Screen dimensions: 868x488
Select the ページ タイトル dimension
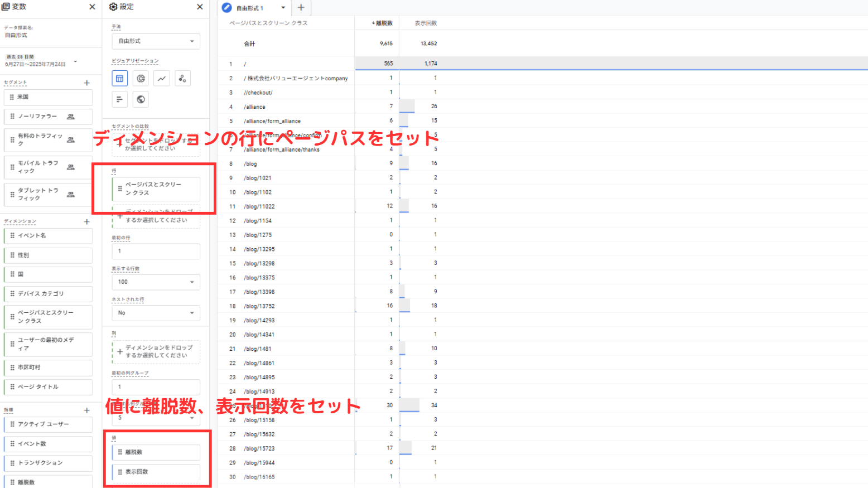(49, 386)
